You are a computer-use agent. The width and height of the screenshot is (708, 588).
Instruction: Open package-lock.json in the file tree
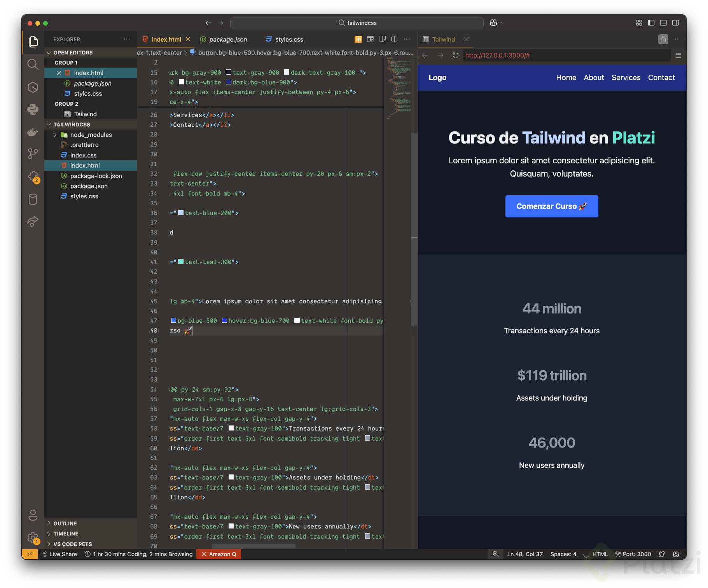(96, 176)
